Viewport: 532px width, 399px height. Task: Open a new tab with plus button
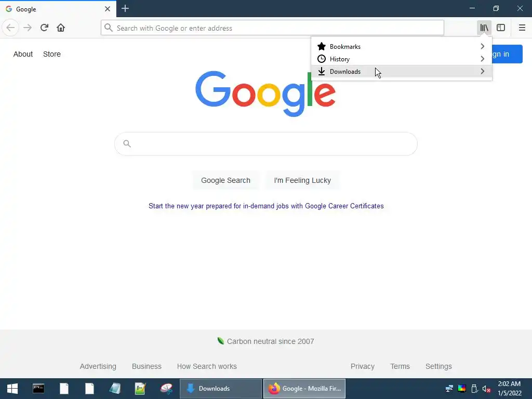pyautogui.click(x=125, y=8)
